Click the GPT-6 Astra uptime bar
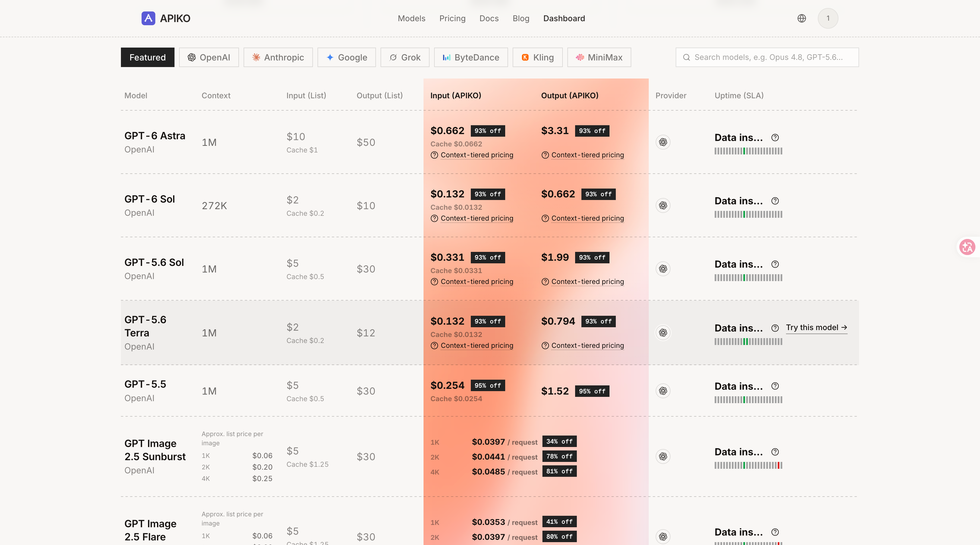 click(748, 151)
